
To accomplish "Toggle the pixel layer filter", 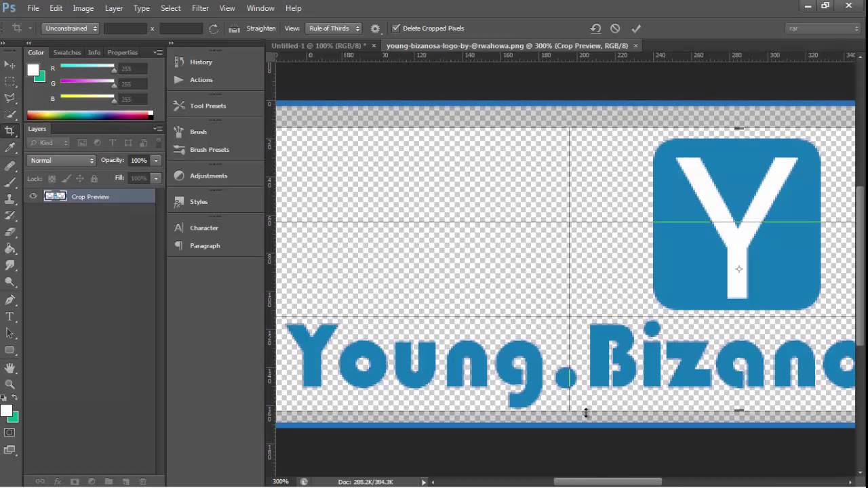I will [82, 143].
